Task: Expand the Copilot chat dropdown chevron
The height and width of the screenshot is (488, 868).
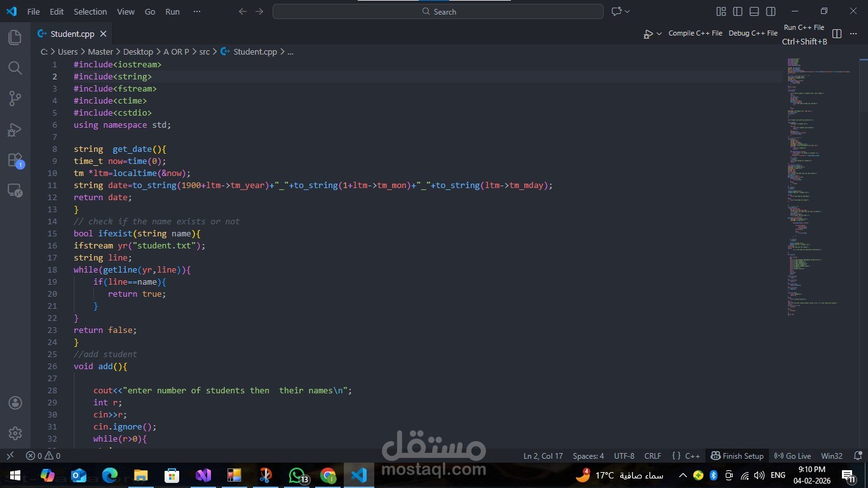Action: pyautogui.click(x=627, y=11)
